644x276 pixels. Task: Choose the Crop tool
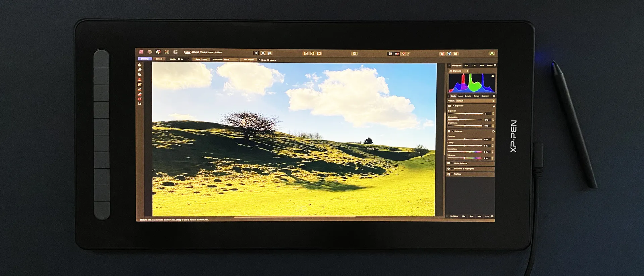click(x=140, y=104)
